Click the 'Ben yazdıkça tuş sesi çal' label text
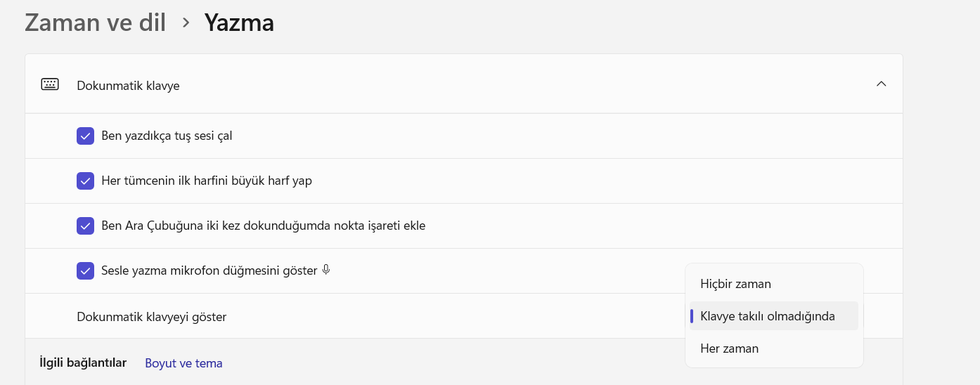Image resolution: width=980 pixels, height=385 pixels. pyautogui.click(x=167, y=136)
